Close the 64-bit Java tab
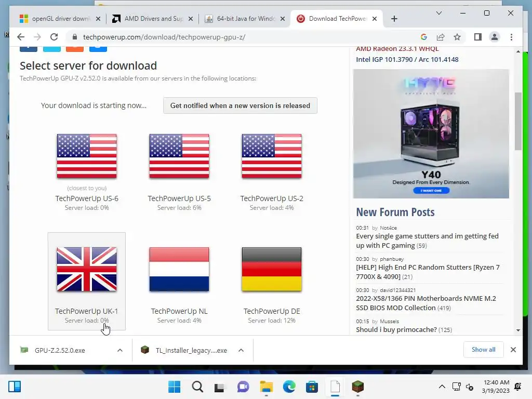 [x=282, y=19]
